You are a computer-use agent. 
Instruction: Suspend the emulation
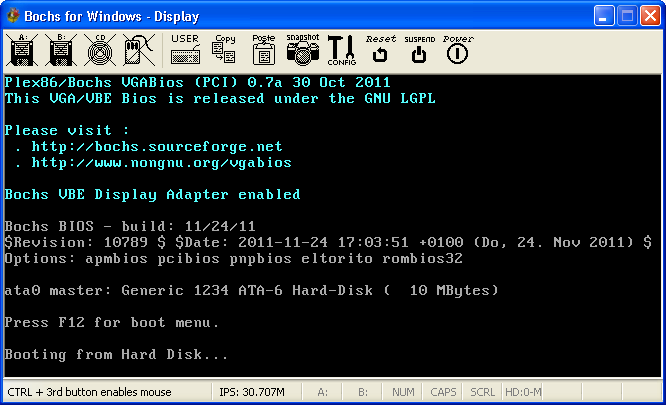coord(419,50)
